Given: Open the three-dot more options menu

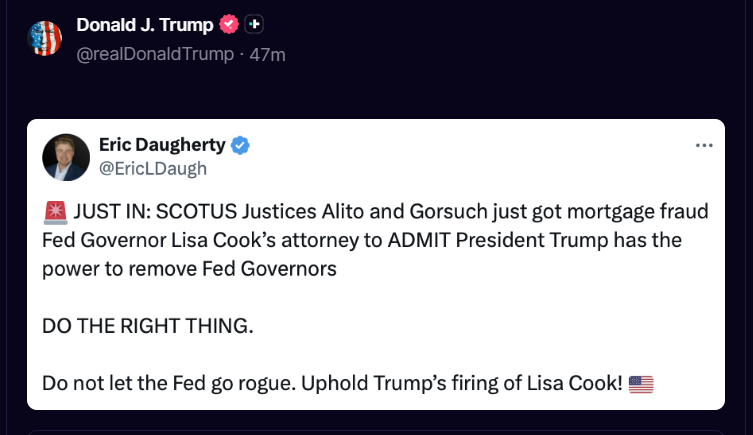Looking at the screenshot, I should click(x=704, y=146).
